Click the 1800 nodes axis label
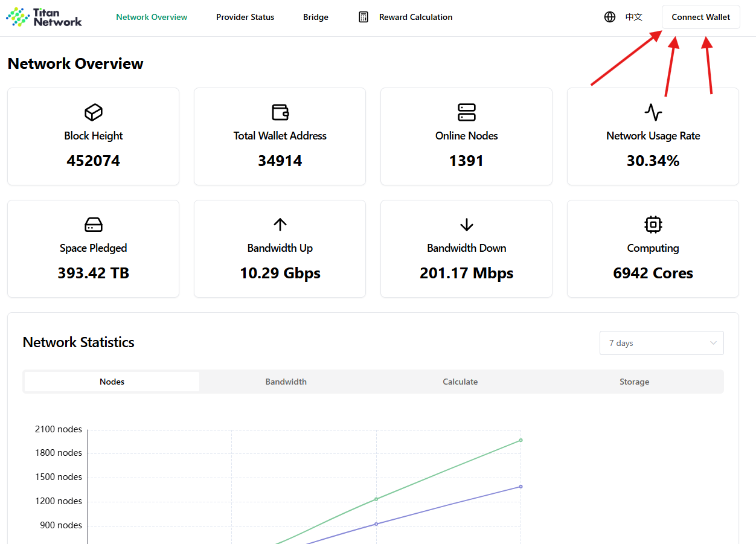Screen dimensions: 756x544 tap(59, 453)
